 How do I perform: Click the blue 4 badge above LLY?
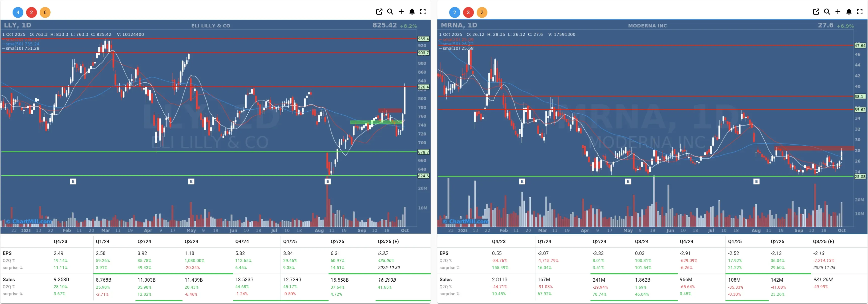(18, 13)
